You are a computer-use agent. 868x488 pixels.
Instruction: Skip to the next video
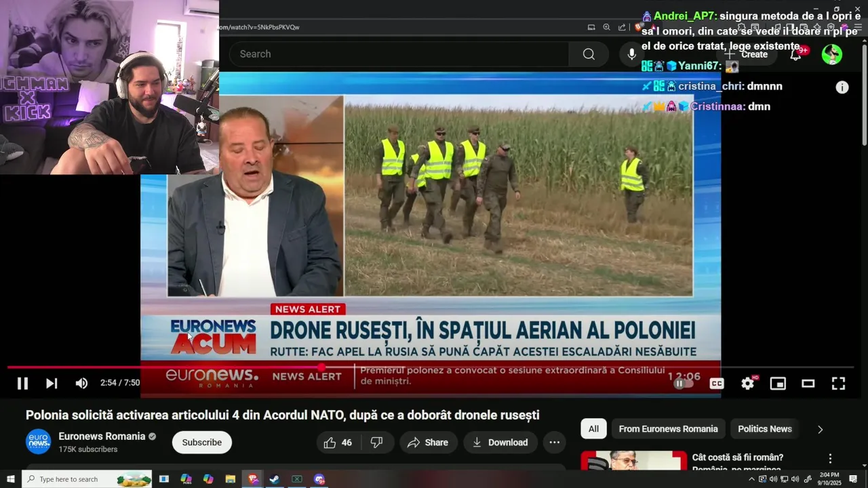(52, 384)
